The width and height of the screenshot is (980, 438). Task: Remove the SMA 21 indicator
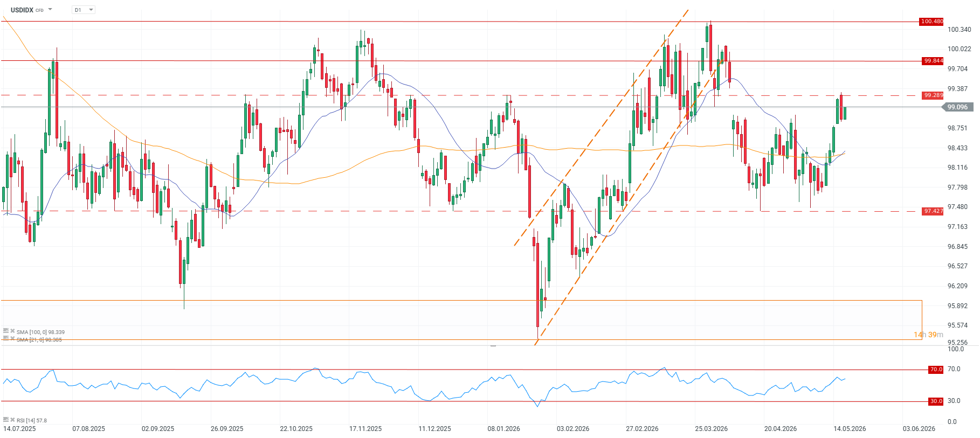12,339
